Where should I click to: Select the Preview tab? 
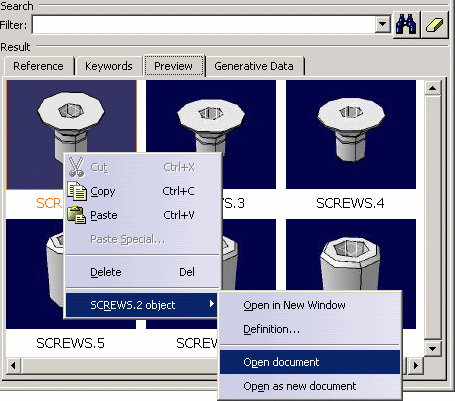tap(173, 66)
